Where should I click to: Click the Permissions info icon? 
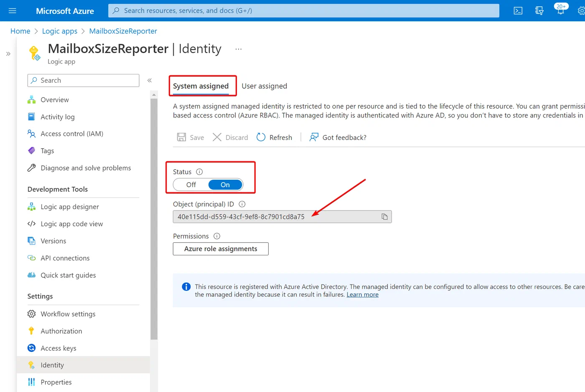coord(217,236)
